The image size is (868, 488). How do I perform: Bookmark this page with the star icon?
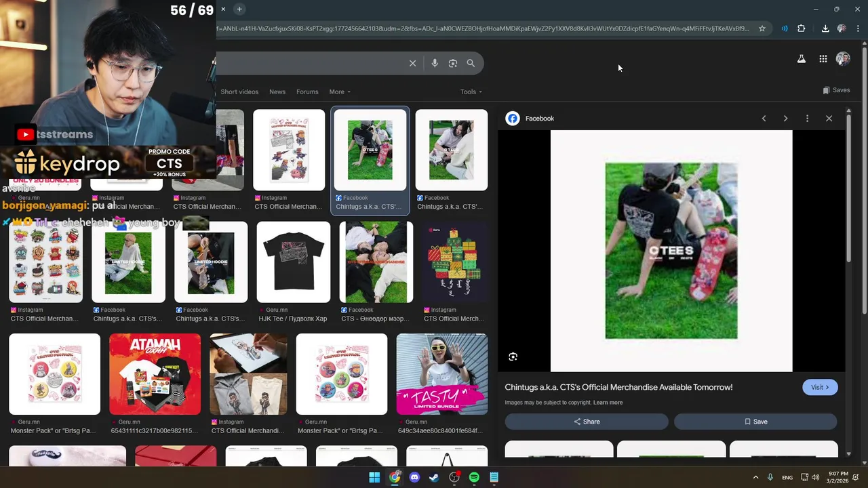coord(762,28)
